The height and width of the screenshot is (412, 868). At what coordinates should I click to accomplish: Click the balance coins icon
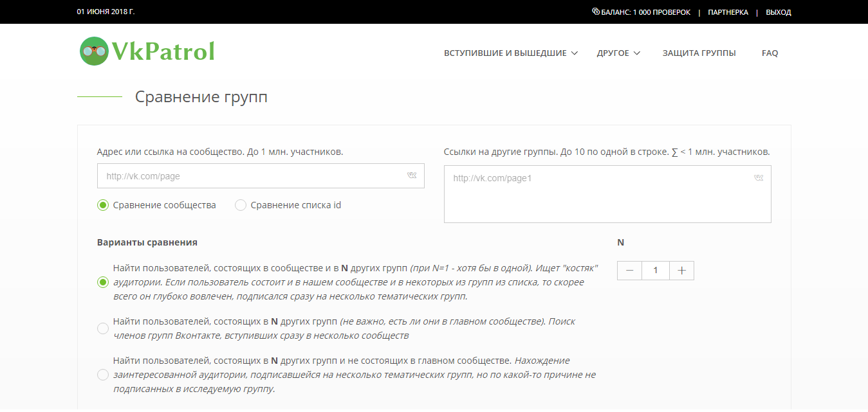pos(596,12)
